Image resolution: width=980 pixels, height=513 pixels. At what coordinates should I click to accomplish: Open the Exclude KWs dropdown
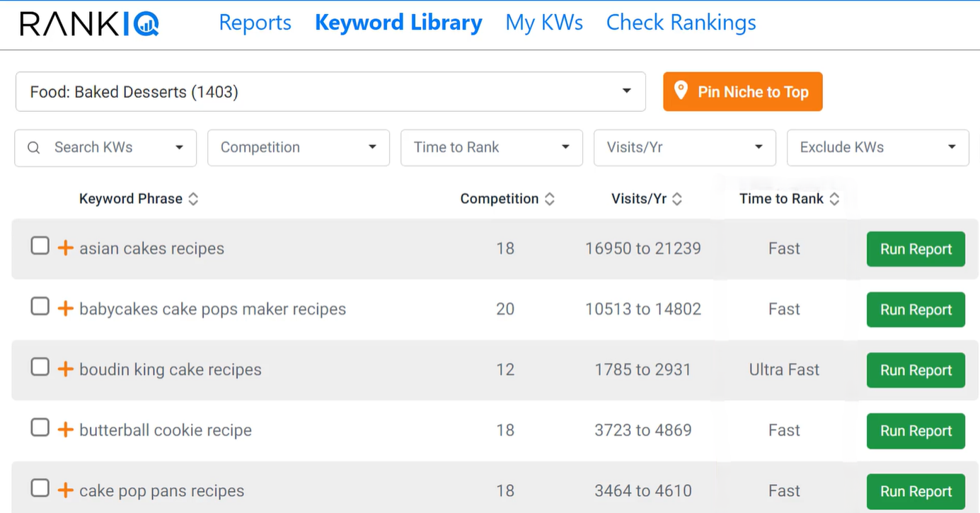pos(878,148)
